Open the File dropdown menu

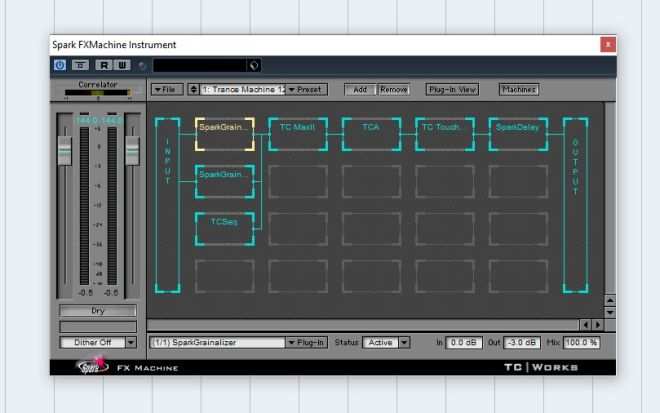(x=167, y=90)
